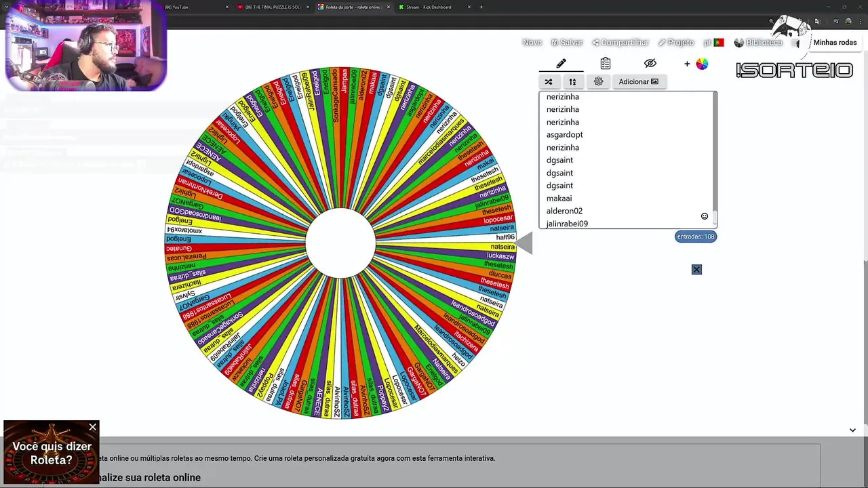The height and width of the screenshot is (488, 868).
Task: Open the clipboard results list tab
Action: click(606, 64)
